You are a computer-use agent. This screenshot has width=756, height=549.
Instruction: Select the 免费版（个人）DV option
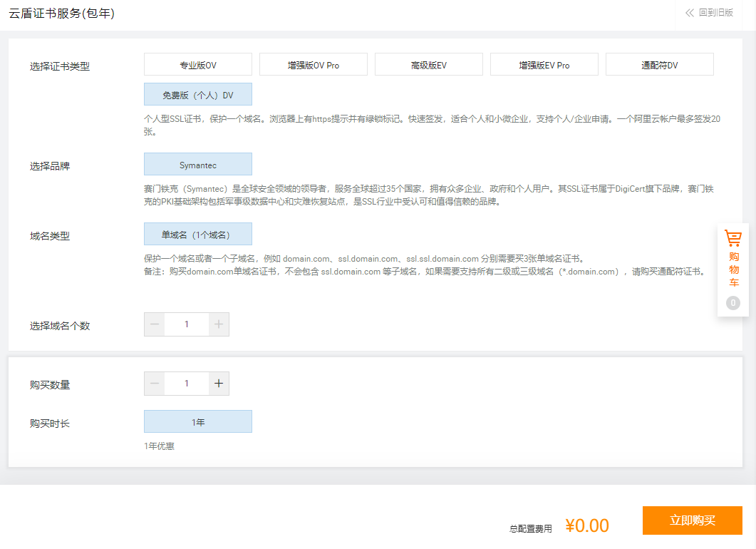point(198,94)
